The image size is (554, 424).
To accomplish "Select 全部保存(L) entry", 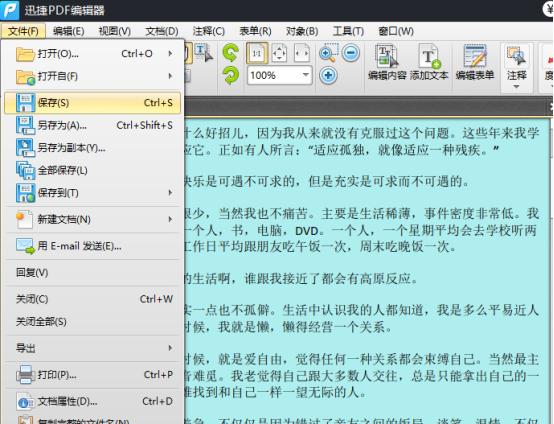I will 93,171.
